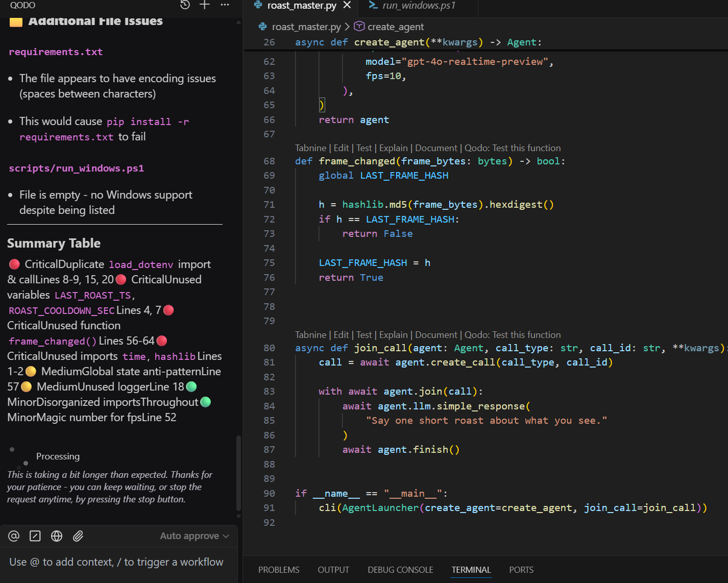Click Test lens above frame_changed function

pos(364,148)
